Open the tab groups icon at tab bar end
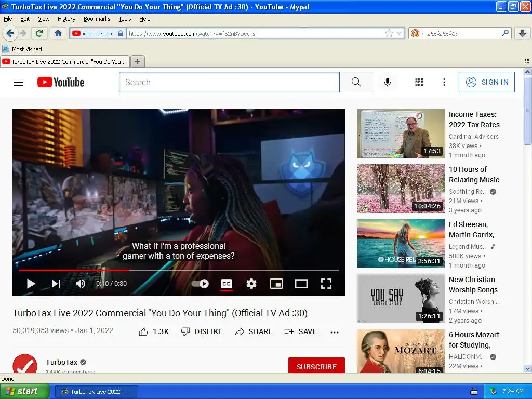 click(x=527, y=61)
